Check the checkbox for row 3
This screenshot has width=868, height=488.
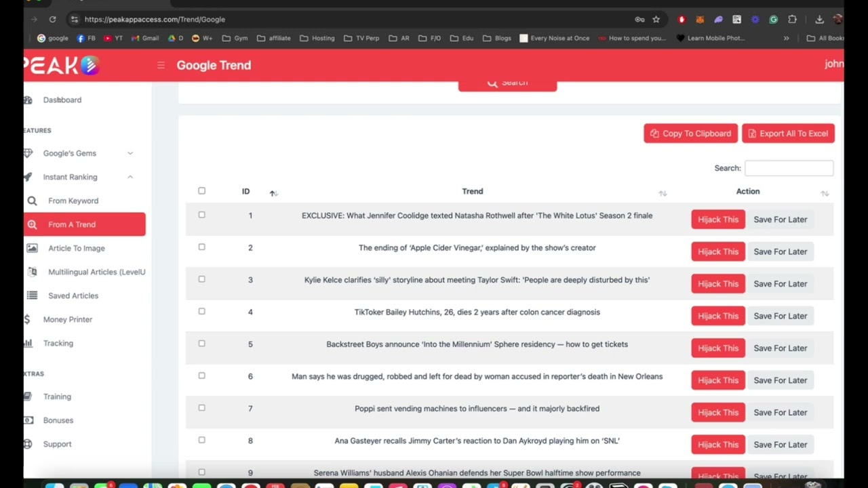pyautogui.click(x=201, y=279)
